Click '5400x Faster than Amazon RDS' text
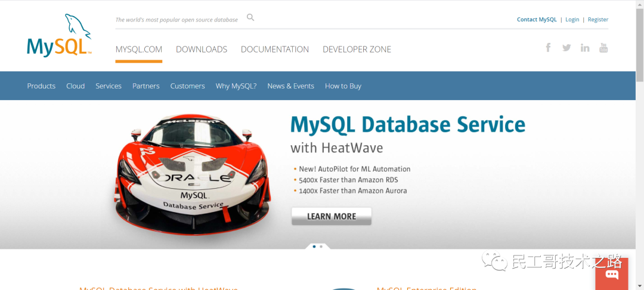This screenshot has width=644, height=290. click(x=348, y=180)
